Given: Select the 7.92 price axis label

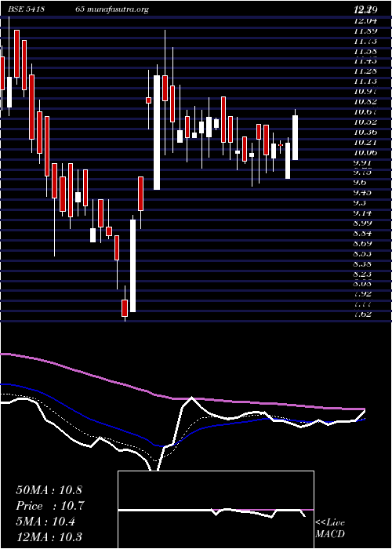Looking at the screenshot, I should tap(364, 294).
